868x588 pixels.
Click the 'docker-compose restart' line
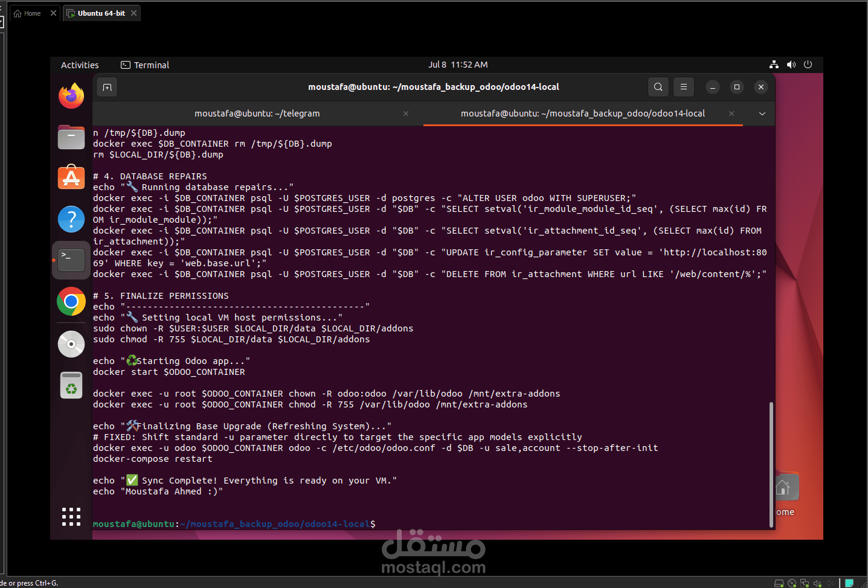(x=153, y=459)
